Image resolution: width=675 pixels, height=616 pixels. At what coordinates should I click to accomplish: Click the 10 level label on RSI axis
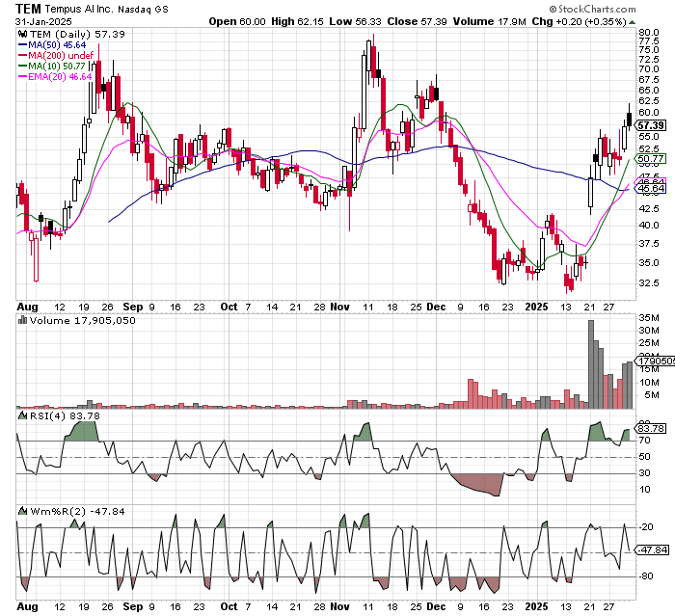644,490
